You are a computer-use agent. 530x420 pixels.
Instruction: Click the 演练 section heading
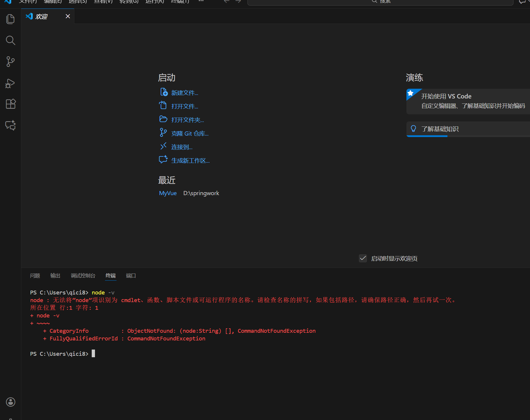414,78
